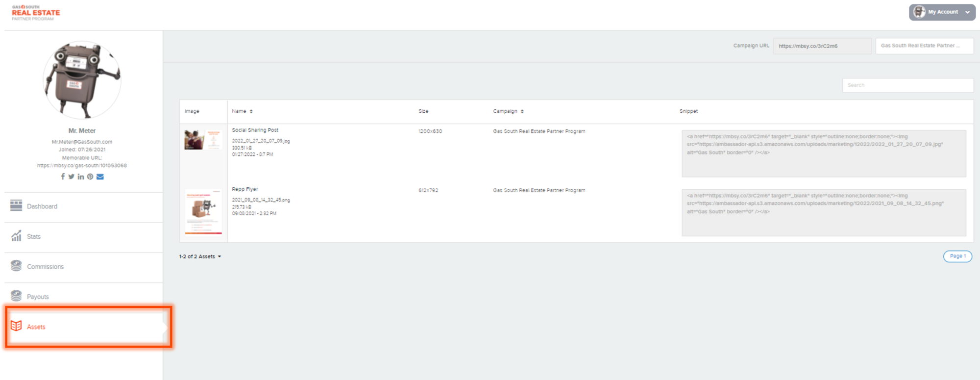The width and height of the screenshot is (980, 380).
Task: Click the Size column header
Action: 423,111
